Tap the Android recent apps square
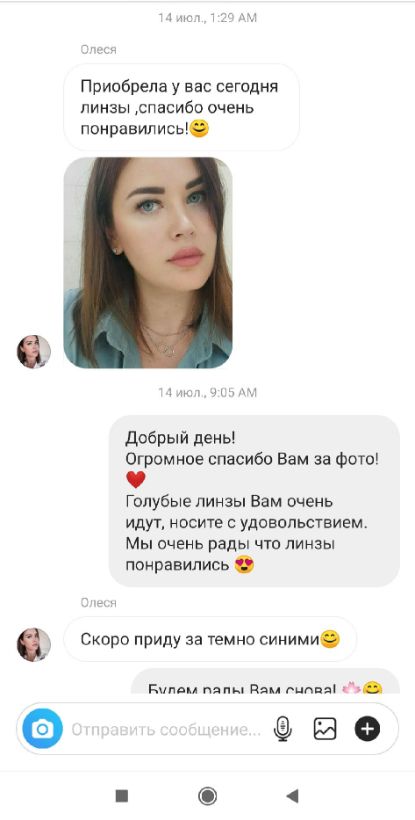The image size is (415, 820). 121,796
